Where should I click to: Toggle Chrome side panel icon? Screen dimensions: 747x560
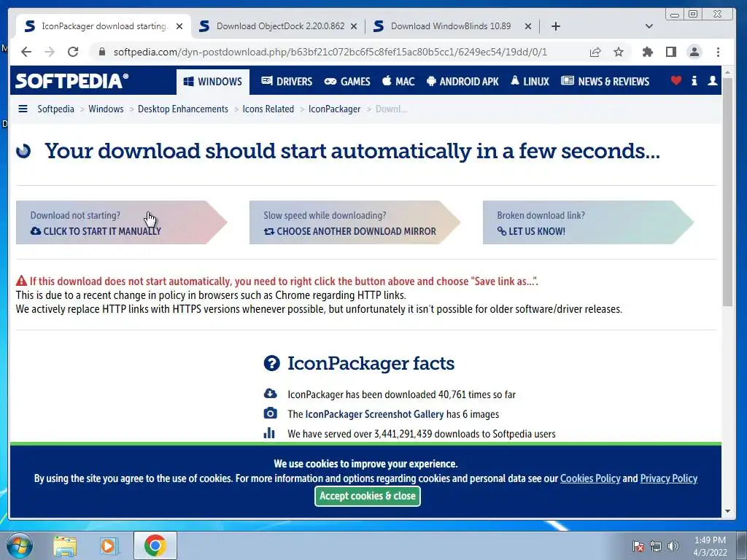(671, 52)
